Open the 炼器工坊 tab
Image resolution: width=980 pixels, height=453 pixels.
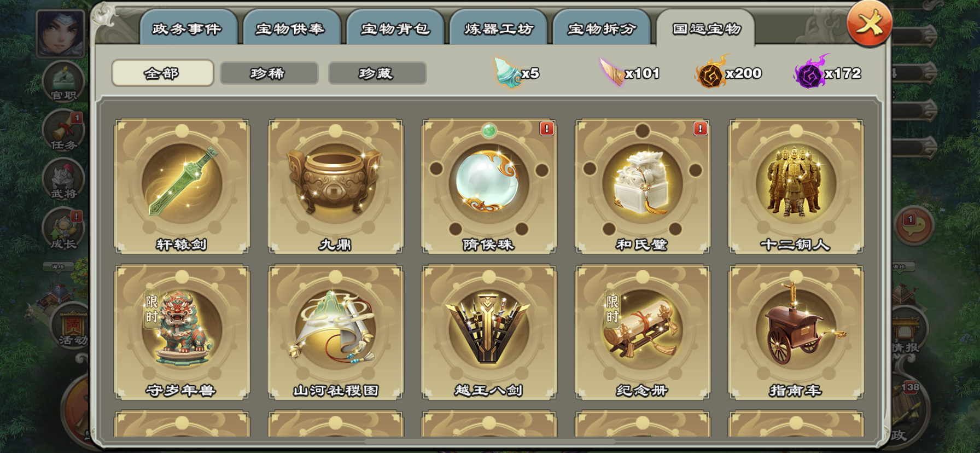click(498, 28)
